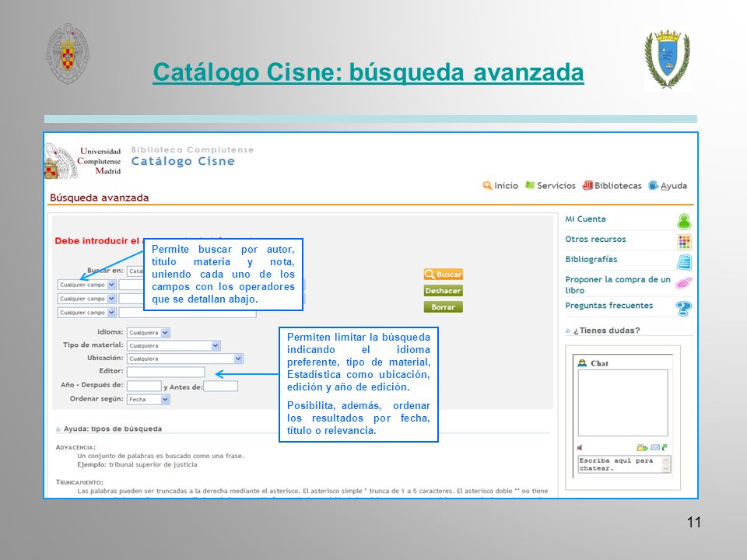This screenshot has width=747, height=560.
Task: Expand the ¿Tienes dudas? section
Action: pos(568,331)
